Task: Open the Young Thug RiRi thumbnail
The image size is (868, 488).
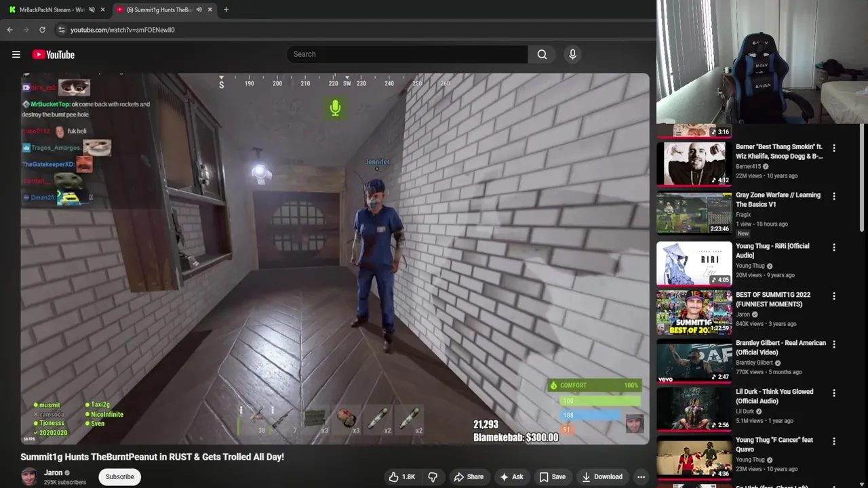Action: click(694, 264)
